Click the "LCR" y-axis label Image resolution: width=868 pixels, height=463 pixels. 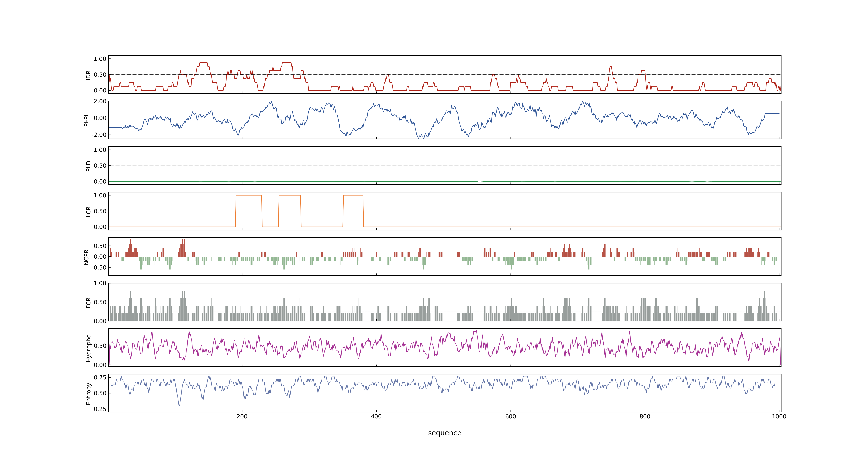(89, 211)
